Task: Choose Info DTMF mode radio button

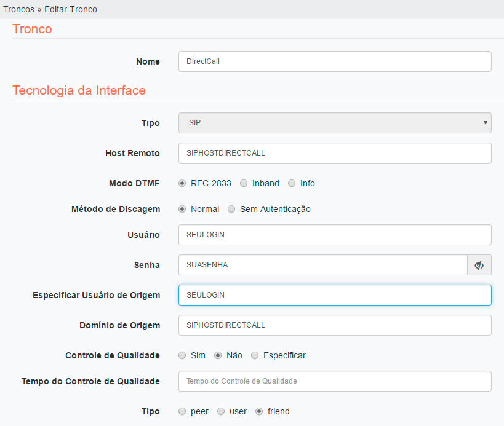Action: pyautogui.click(x=292, y=183)
